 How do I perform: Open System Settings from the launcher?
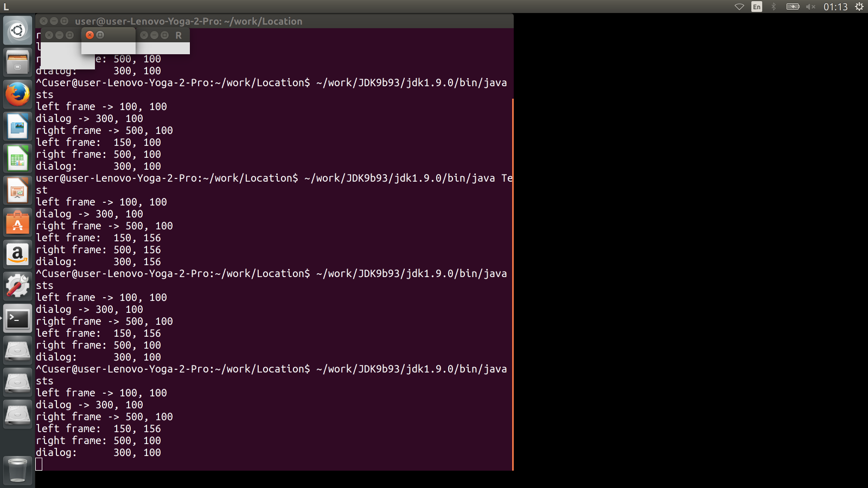[17, 286]
